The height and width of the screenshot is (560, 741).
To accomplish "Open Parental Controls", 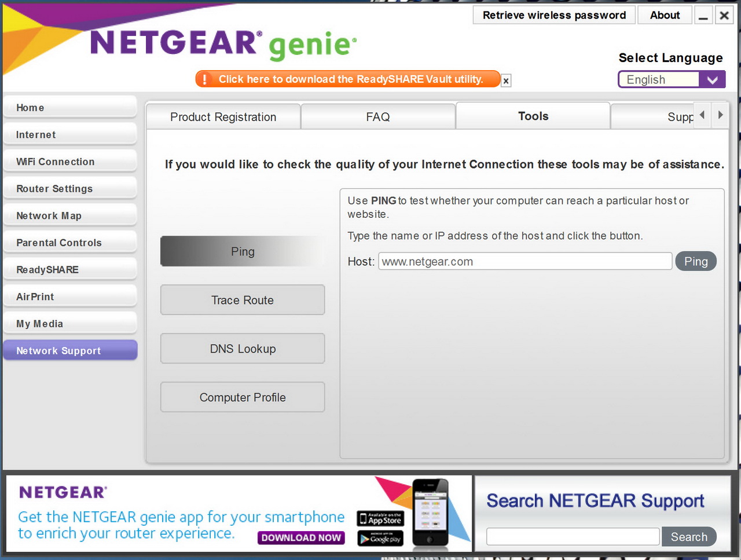I will click(x=70, y=243).
